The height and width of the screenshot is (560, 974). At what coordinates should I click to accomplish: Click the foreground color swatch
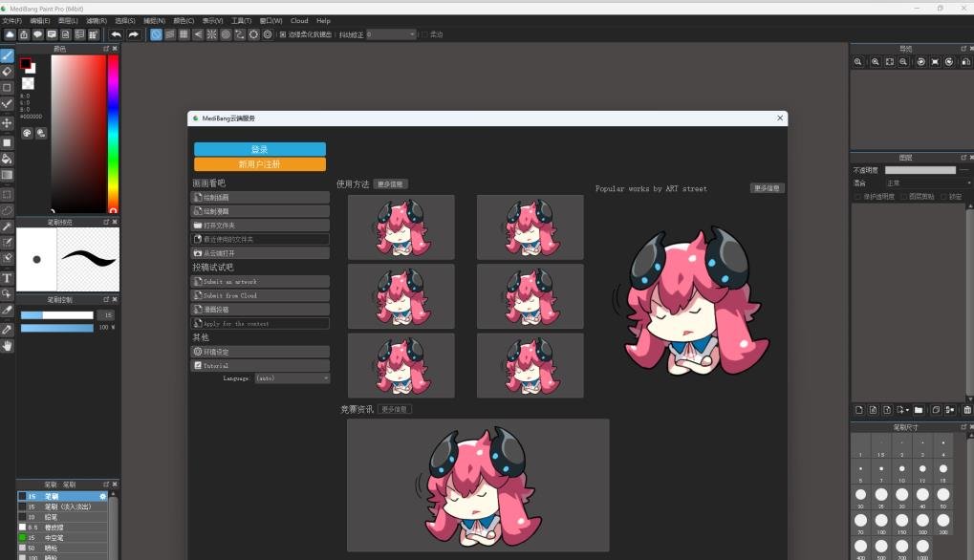(x=26, y=63)
